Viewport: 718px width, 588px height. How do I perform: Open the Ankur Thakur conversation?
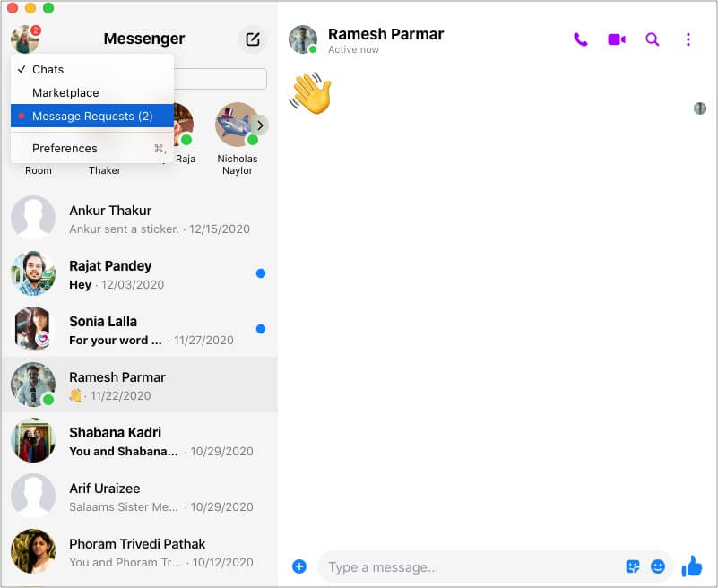139,219
